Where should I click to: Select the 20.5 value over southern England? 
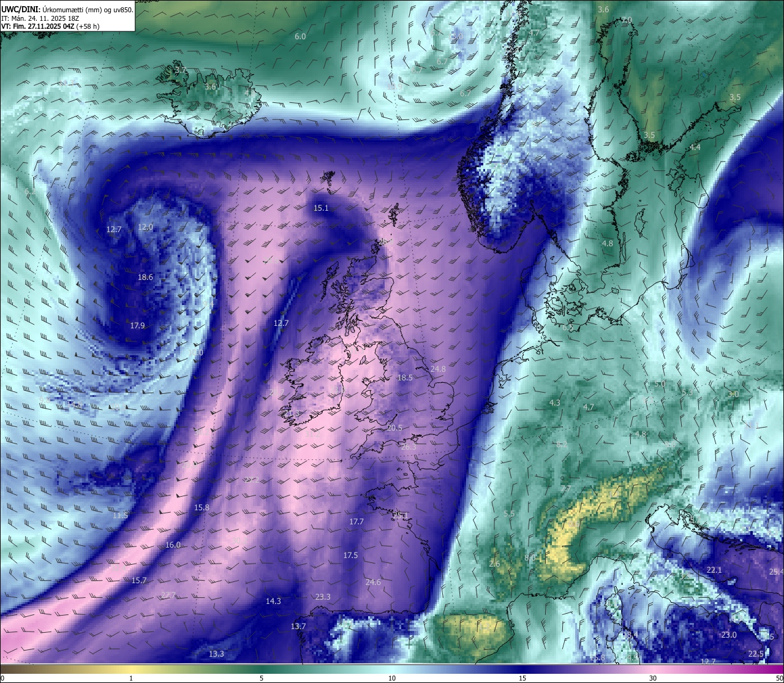[394, 428]
